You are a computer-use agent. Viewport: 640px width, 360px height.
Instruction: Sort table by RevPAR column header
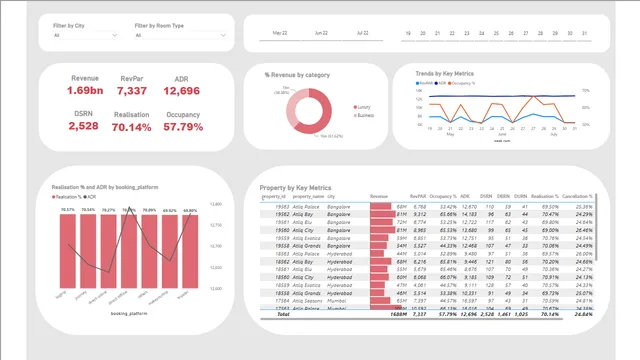tap(418, 197)
